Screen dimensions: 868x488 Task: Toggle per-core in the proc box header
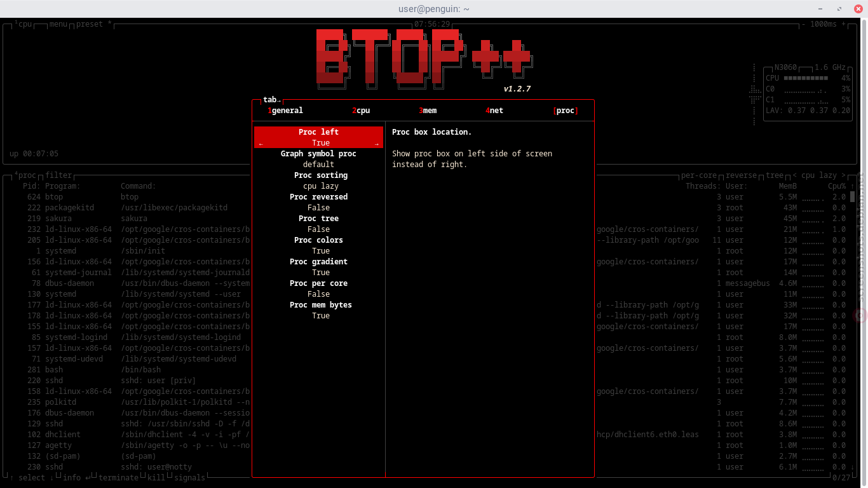pos(699,175)
